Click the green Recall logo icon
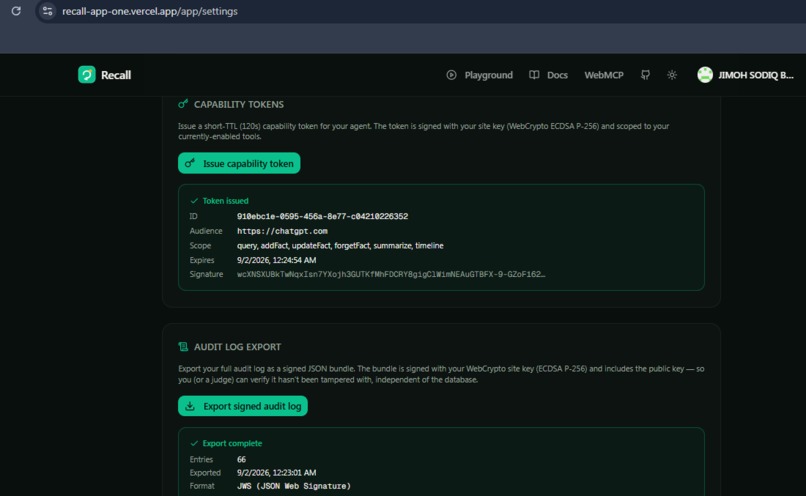Viewport: 806px width, 496px height. (x=86, y=75)
